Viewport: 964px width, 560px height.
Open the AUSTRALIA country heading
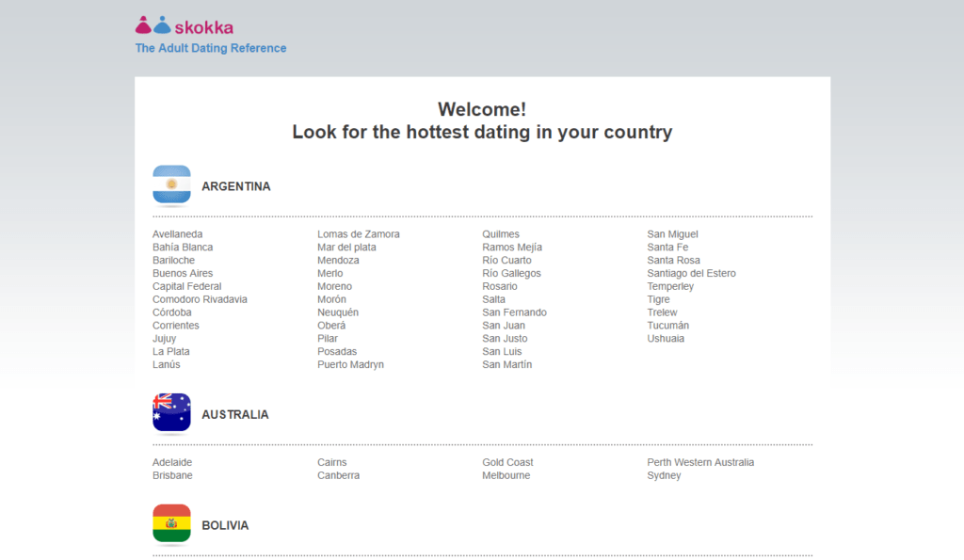(234, 414)
